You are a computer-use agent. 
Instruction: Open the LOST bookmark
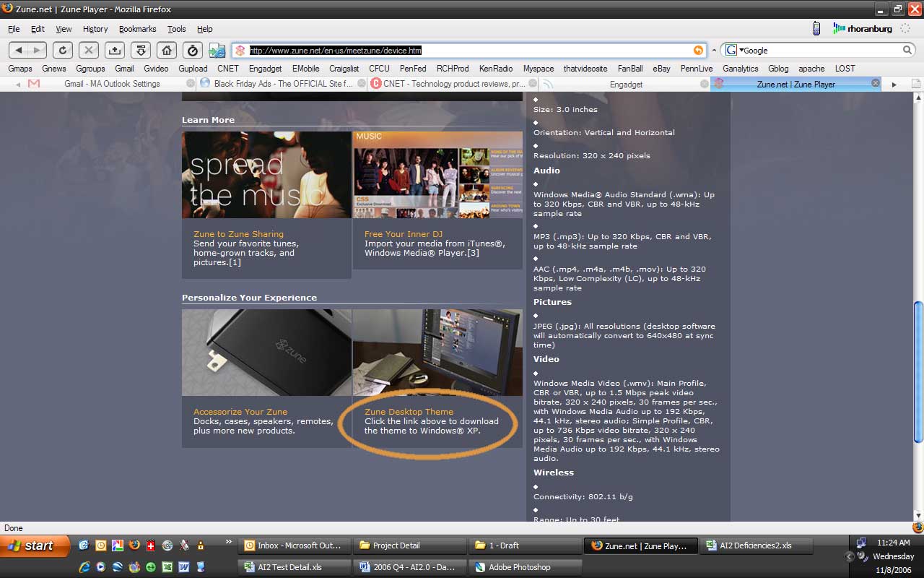pos(845,69)
